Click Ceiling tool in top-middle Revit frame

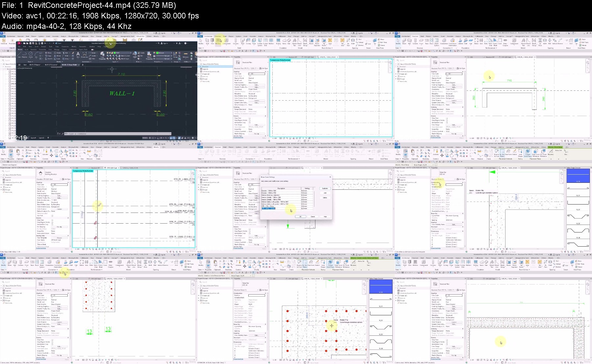coord(248,41)
